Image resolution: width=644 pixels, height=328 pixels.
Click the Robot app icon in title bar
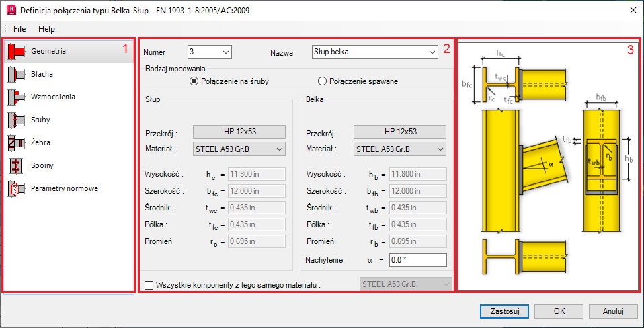coord(11,10)
